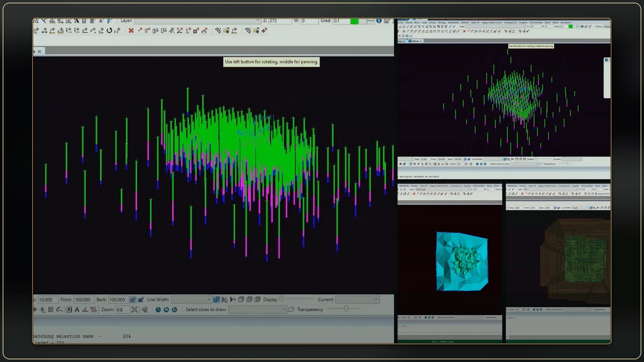644x362 pixels.
Task: Click the icon just left of Display label
Action: point(257,299)
